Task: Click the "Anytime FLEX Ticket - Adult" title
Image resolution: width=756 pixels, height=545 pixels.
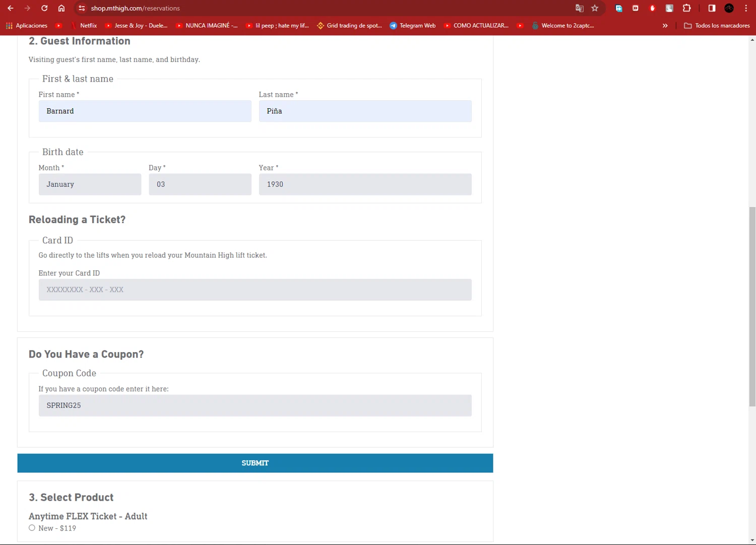Action: tap(88, 516)
